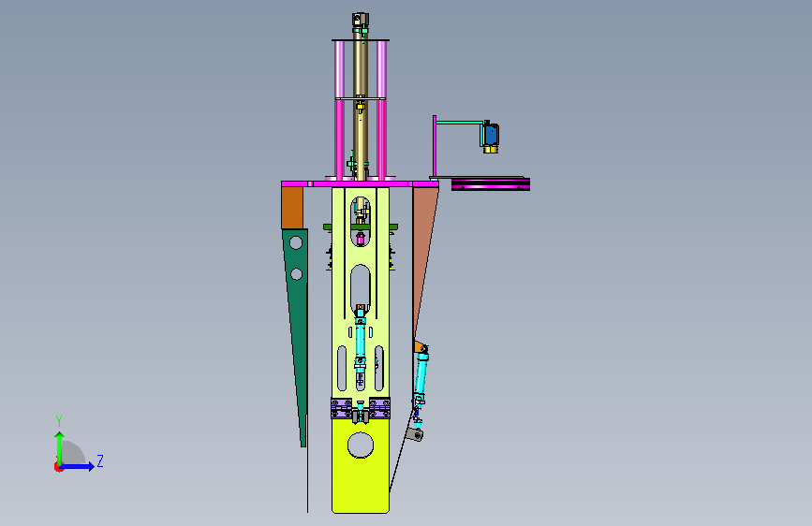Select the blue sensor box on the side arm

click(x=491, y=134)
